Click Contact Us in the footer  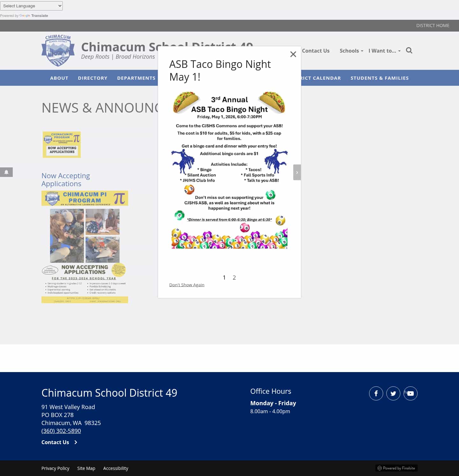pyautogui.click(x=55, y=442)
